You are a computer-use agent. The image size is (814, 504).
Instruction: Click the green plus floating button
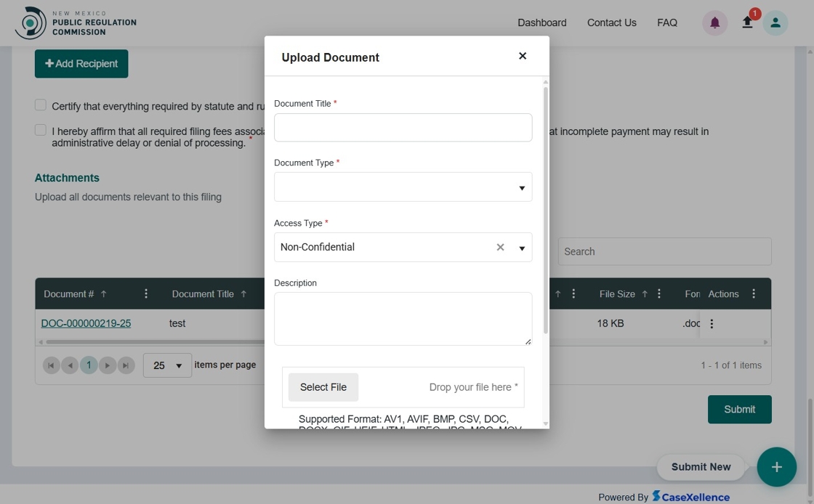[x=777, y=467]
